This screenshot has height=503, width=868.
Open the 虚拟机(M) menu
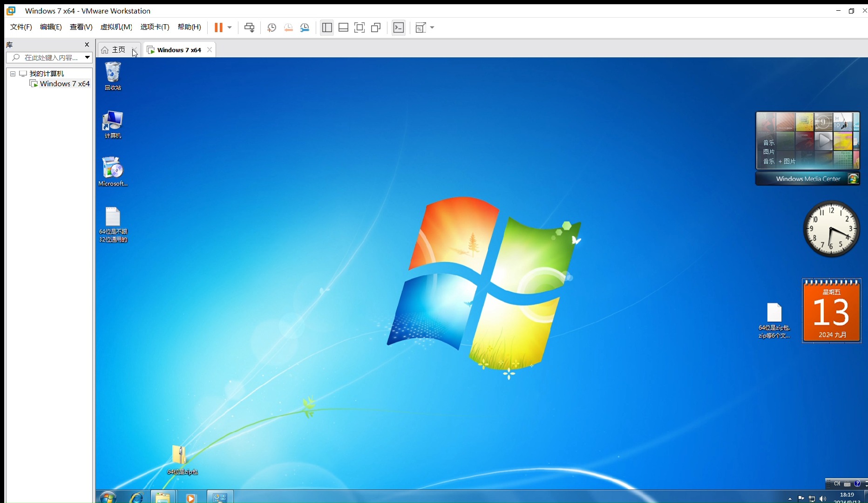click(116, 27)
